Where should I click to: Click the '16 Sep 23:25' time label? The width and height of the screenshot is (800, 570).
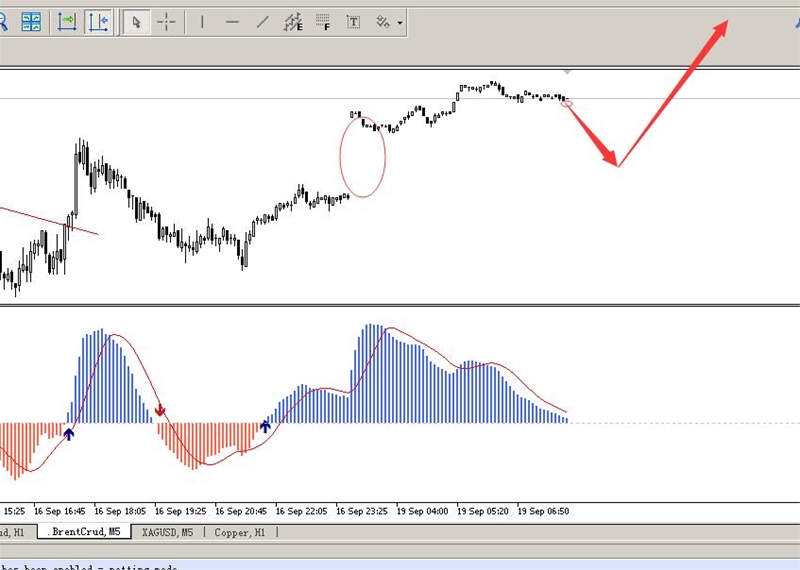click(362, 511)
